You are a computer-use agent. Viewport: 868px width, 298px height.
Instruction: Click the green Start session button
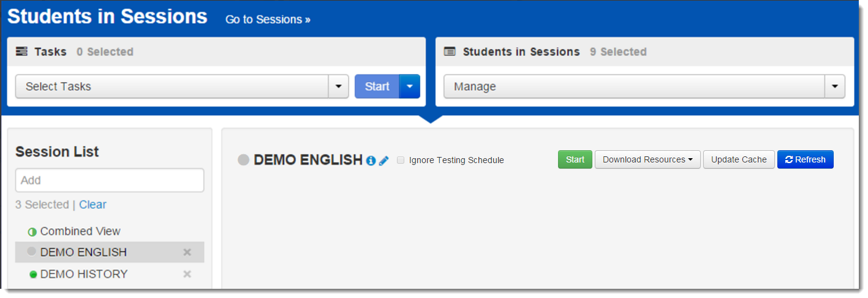point(575,159)
